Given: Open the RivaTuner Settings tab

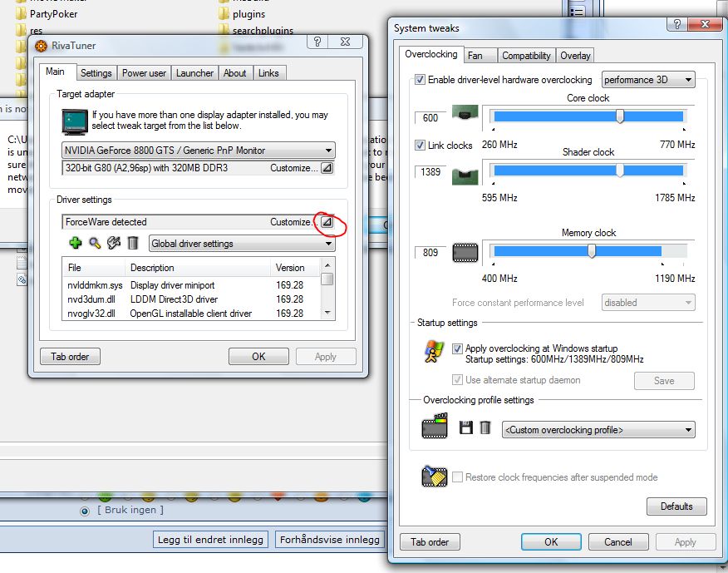Looking at the screenshot, I should pos(96,73).
